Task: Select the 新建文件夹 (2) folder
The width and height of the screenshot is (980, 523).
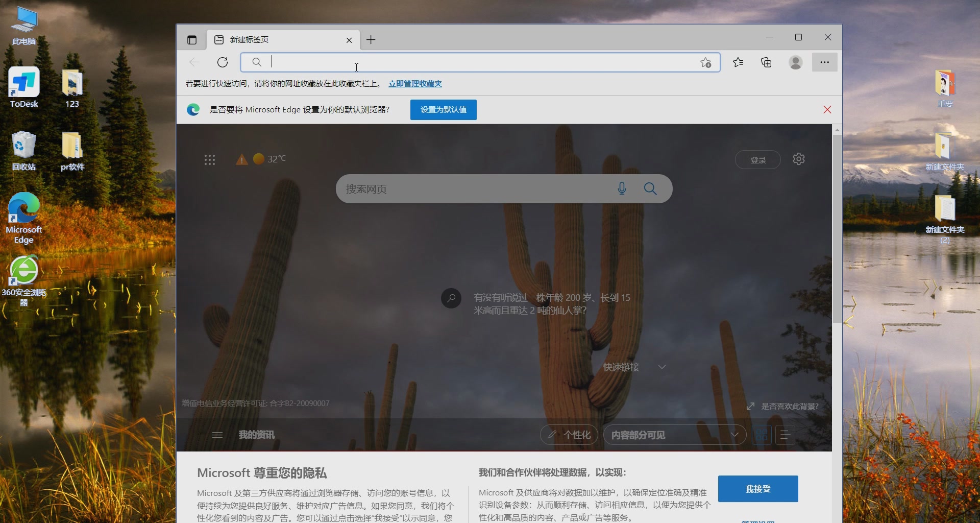Action: [945, 219]
